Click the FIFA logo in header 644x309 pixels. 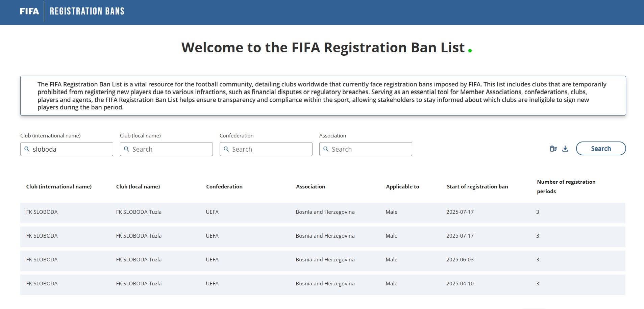pyautogui.click(x=29, y=11)
